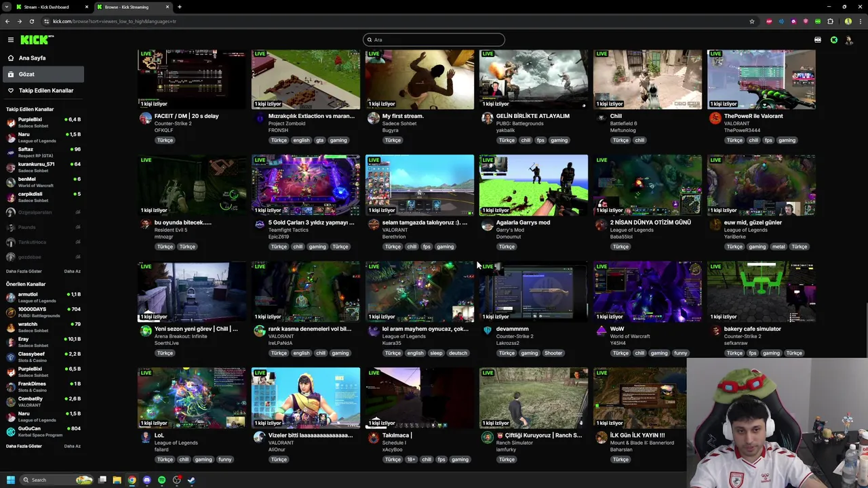Bookmark this page with the star icon
The height and width of the screenshot is (488, 868).
coord(752,21)
